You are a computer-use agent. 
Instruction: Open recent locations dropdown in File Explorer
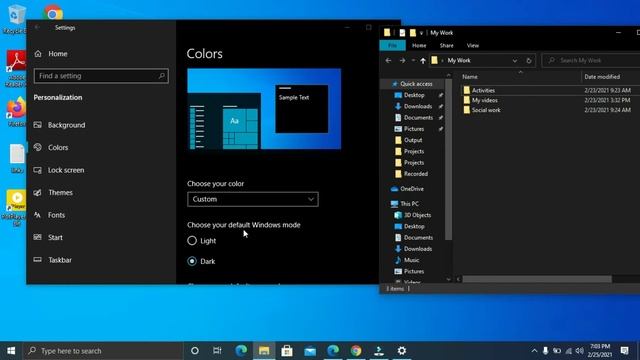[x=413, y=60]
